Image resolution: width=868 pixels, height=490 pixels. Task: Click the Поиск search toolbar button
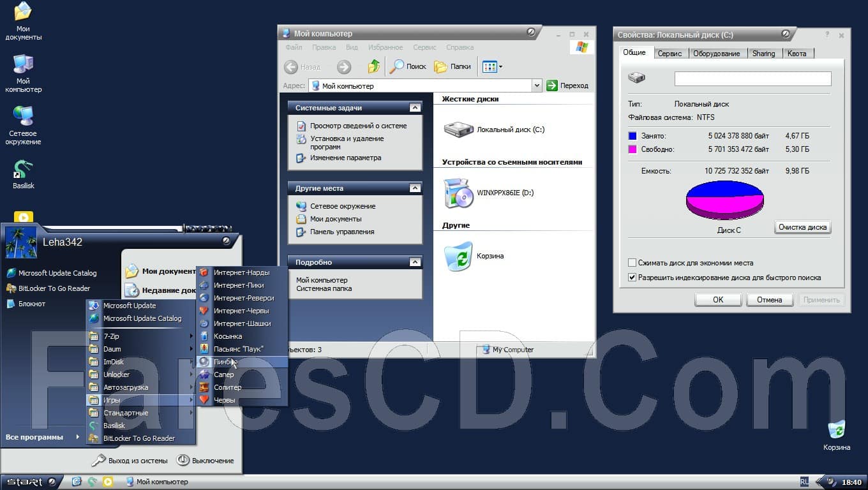coord(408,66)
